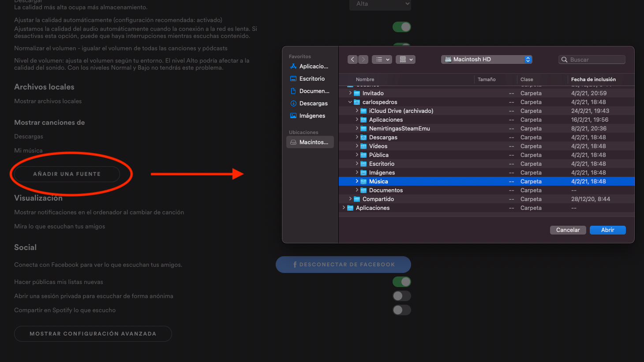The height and width of the screenshot is (362, 644).
Task: Expand the NemirtingasSteamEmu folder
Action: 357,128
